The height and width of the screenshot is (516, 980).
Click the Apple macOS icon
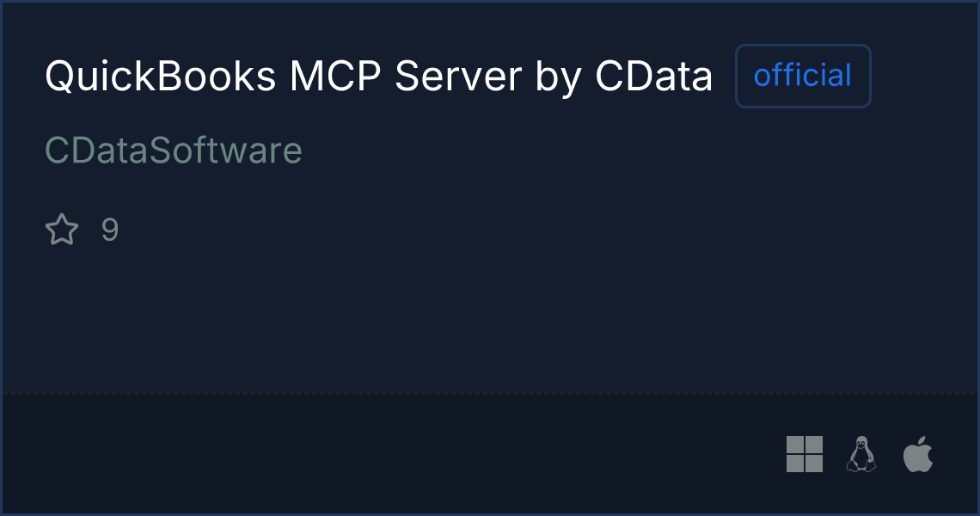(918, 454)
